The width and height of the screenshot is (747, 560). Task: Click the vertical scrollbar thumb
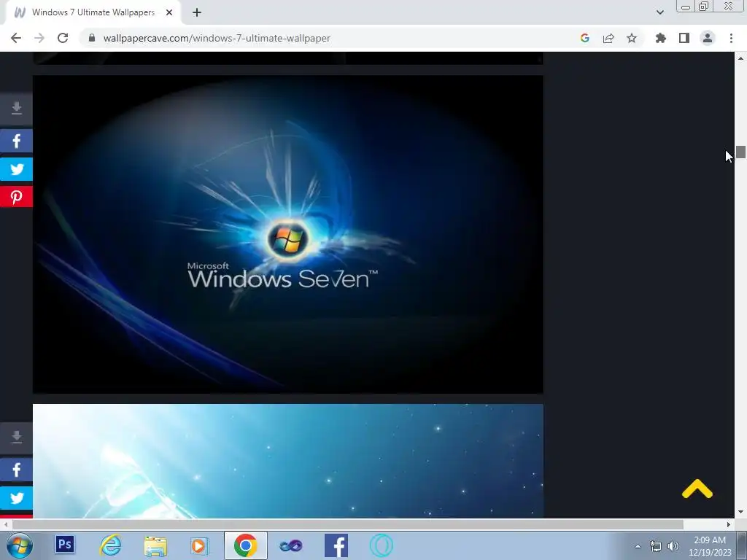click(740, 152)
